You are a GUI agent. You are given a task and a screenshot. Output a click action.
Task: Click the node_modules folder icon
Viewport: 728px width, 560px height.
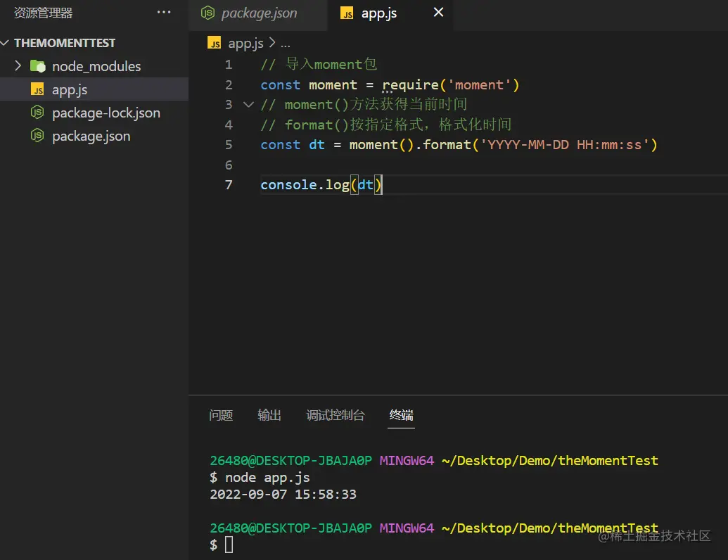pyautogui.click(x=37, y=66)
